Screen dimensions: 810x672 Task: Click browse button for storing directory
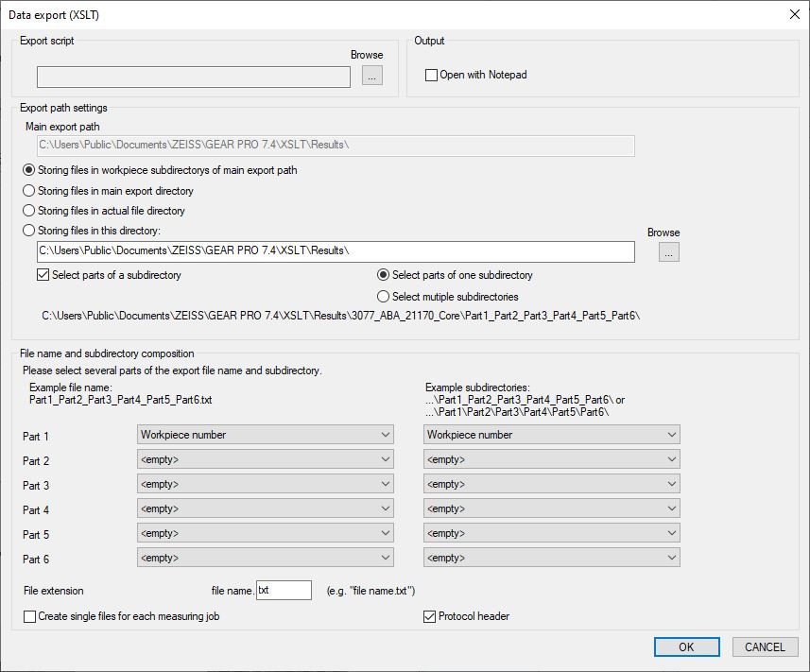669,251
